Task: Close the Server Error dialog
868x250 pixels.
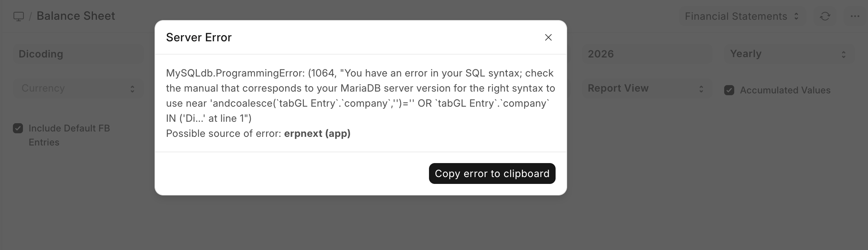Action: pyautogui.click(x=548, y=37)
